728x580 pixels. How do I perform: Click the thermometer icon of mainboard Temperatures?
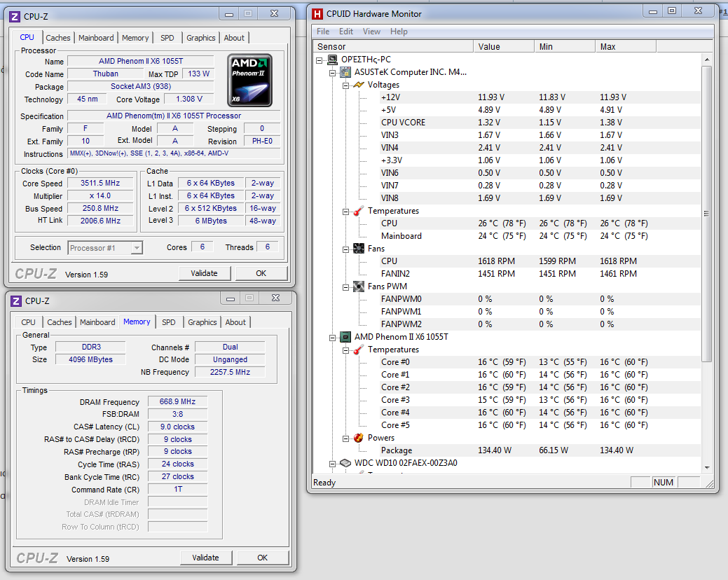coord(359,211)
